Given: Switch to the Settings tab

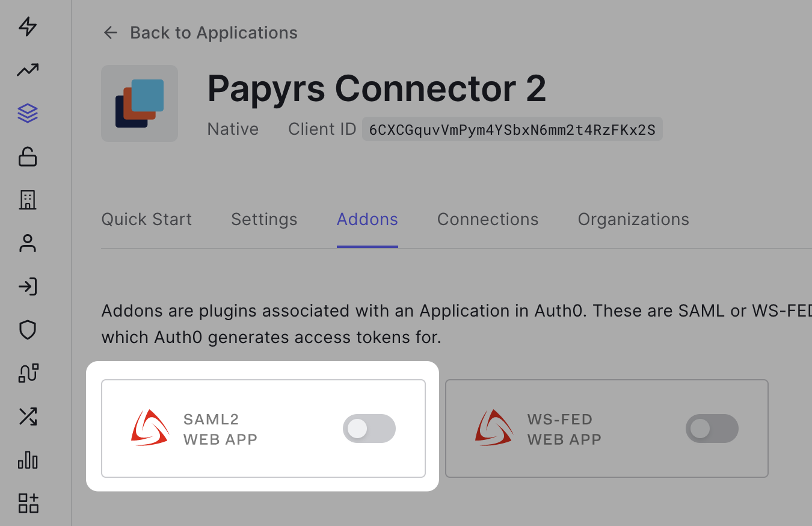Looking at the screenshot, I should click(264, 219).
